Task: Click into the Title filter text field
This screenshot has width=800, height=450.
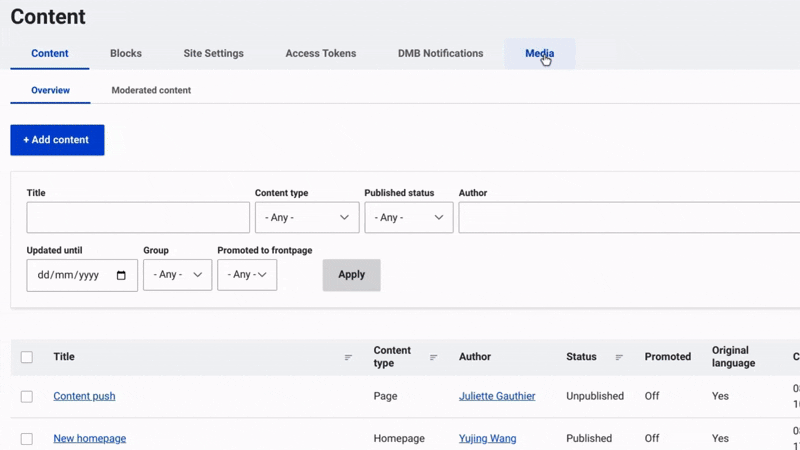Action: 138,218
